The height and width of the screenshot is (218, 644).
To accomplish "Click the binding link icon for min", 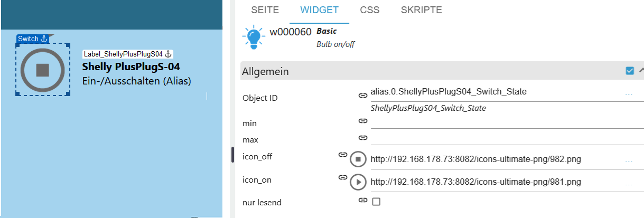I will tap(363, 121).
